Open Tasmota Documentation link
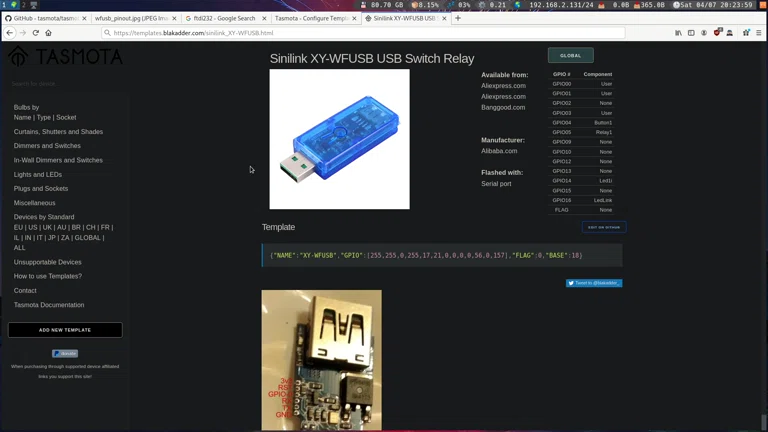768x432 pixels. (x=49, y=305)
